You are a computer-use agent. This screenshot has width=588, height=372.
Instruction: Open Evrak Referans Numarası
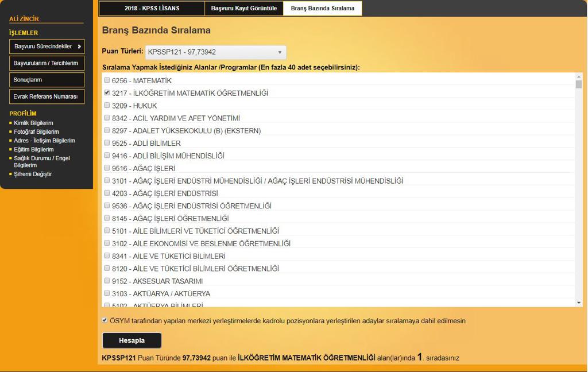(47, 96)
